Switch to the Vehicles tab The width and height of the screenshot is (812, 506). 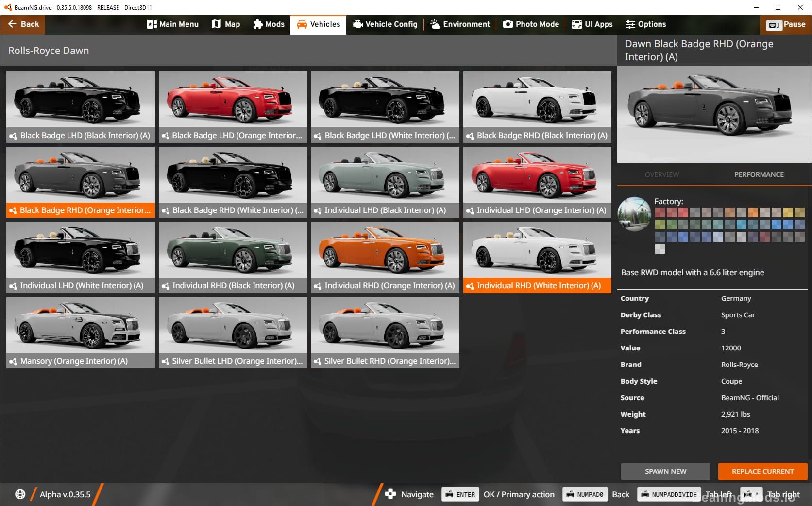318,24
